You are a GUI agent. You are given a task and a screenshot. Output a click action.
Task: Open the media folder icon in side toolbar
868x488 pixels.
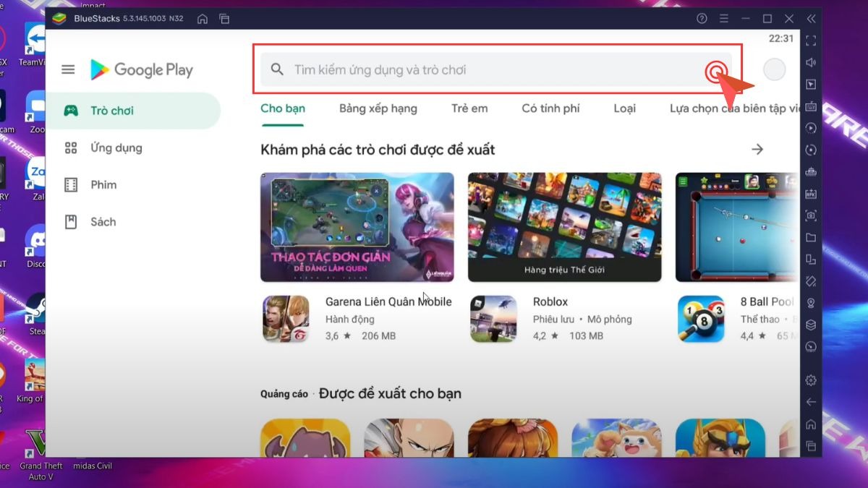[x=811, y=237]
